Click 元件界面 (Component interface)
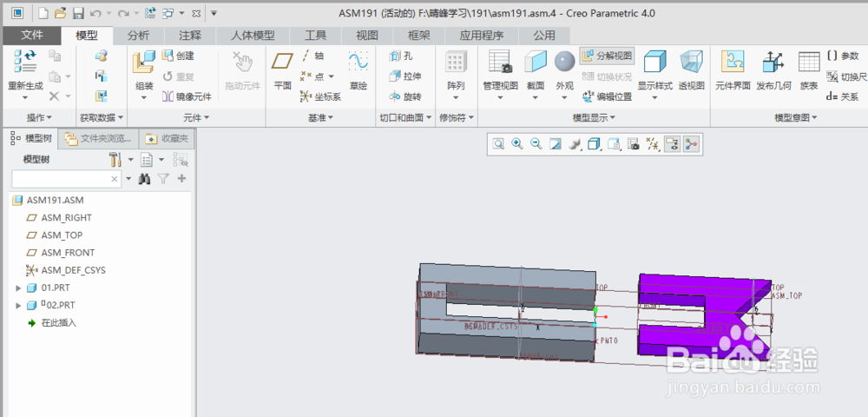Screen dimensions: 868x417 coord(733,70)
